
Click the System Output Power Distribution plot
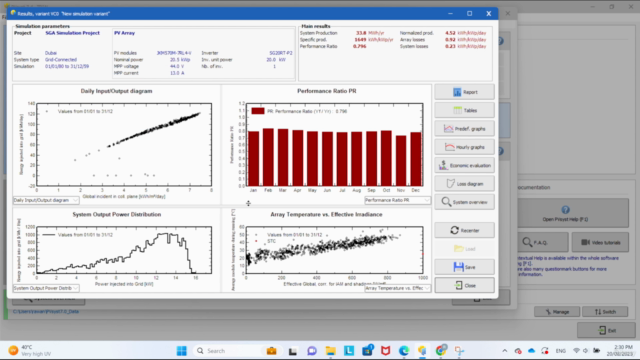[124, 250]
